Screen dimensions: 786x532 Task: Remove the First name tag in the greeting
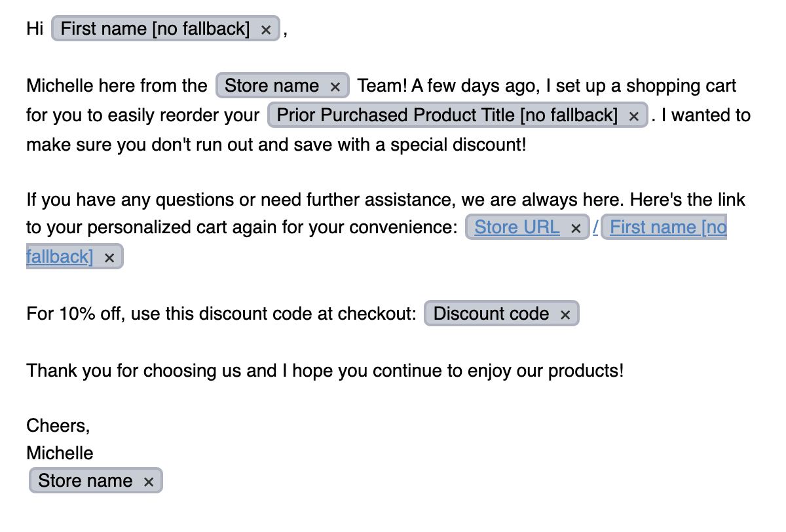coord(266,29)
